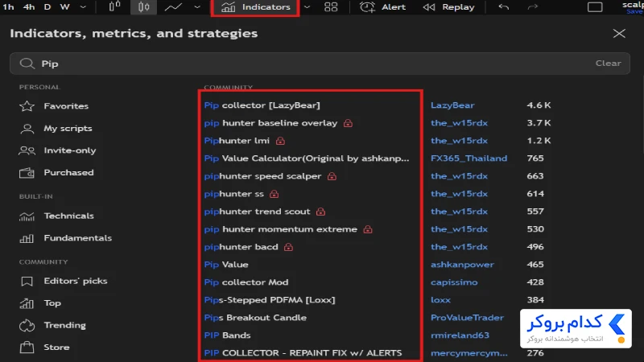Click lock icon on piphunter bacd
Screen dimensions: 644x362
point(288,247)
